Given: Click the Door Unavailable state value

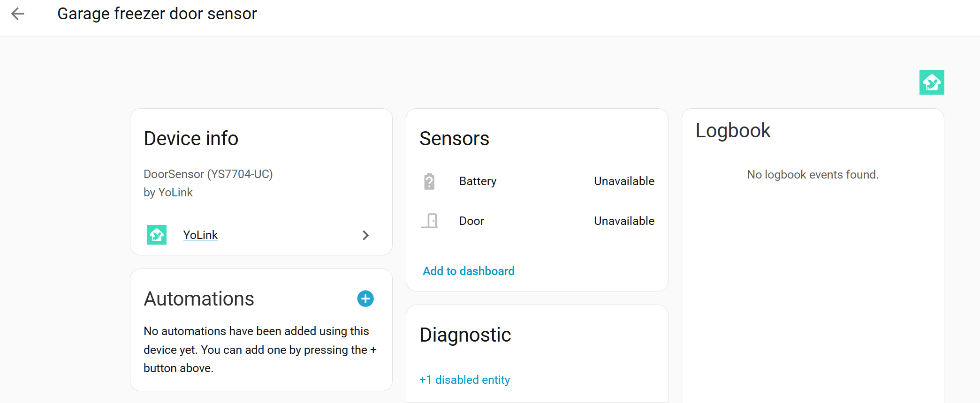Looking at the screenshot, I should pyautogui.click(x=624, y=221).
